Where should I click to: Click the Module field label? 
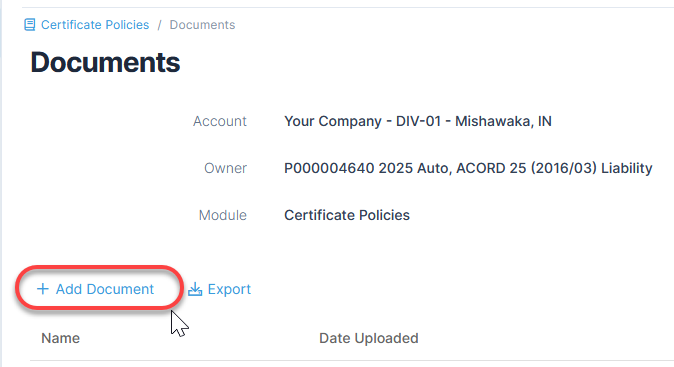click(x=223, y=215)
